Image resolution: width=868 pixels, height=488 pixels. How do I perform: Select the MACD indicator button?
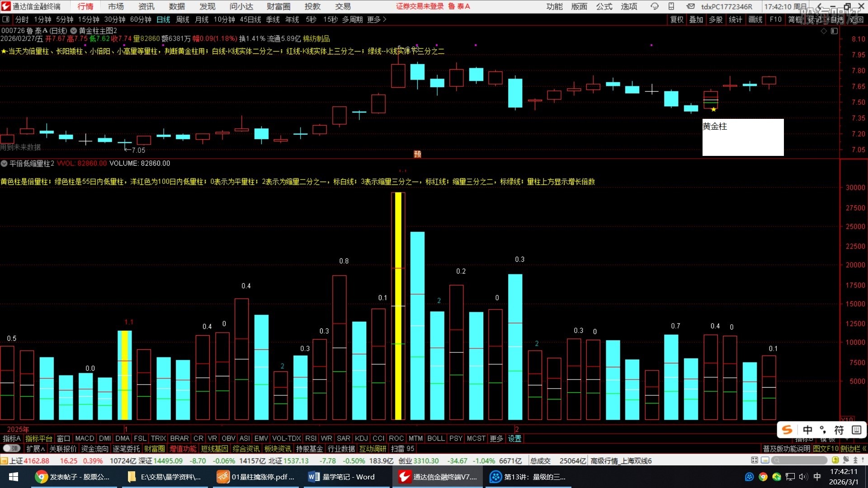(x=84, y=438)
